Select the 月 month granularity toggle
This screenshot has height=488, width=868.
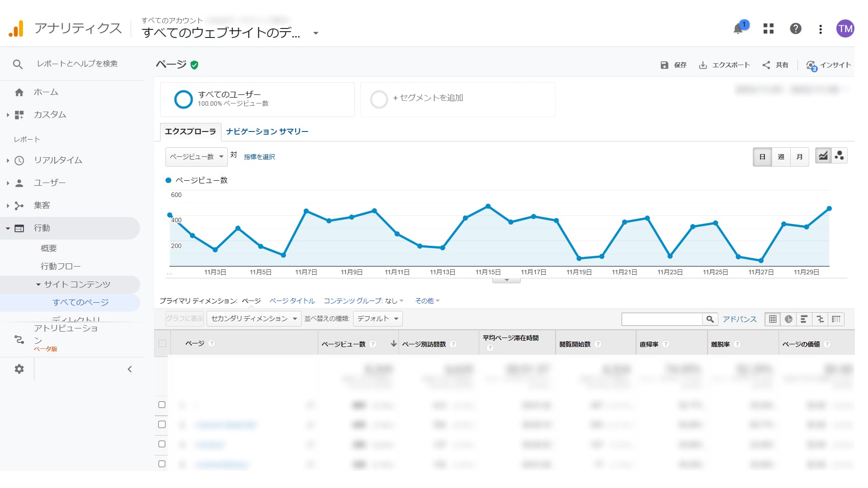click(799, 157)
